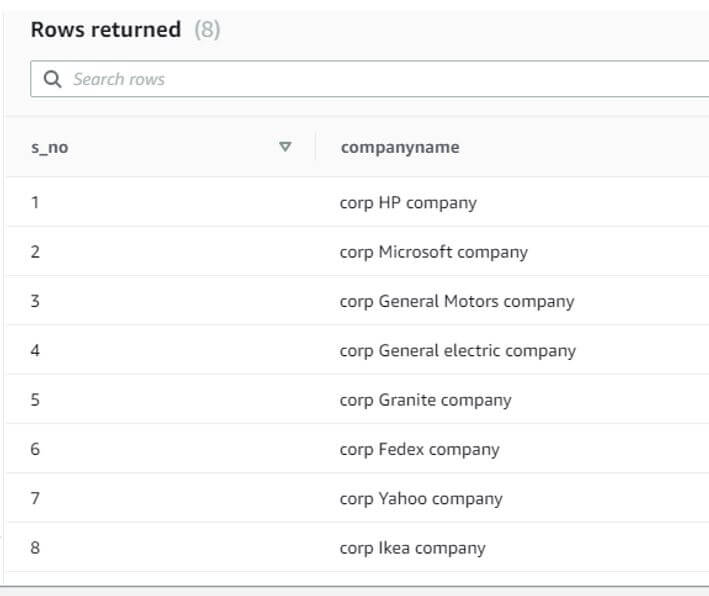Image resolution: width=709 pixels, height=596 pixels.
Task: Click the companyname column header
Action: (x=399, y=147)
